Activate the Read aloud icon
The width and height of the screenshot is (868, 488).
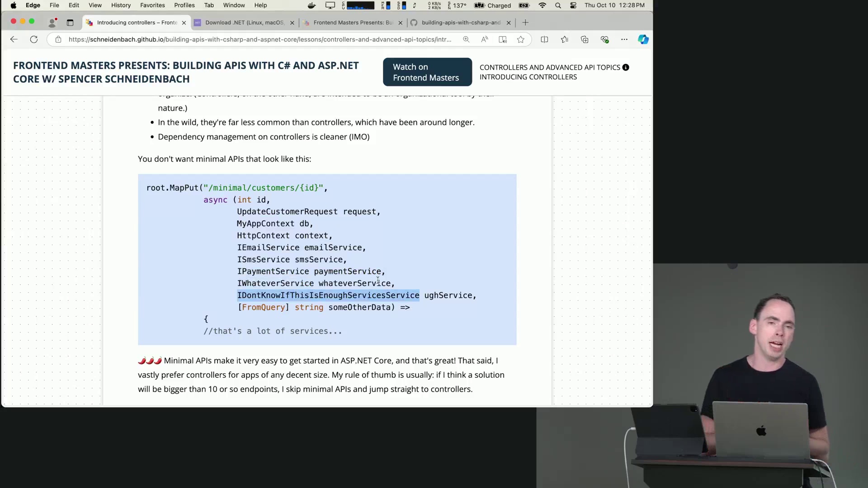[x=485, y=39]
